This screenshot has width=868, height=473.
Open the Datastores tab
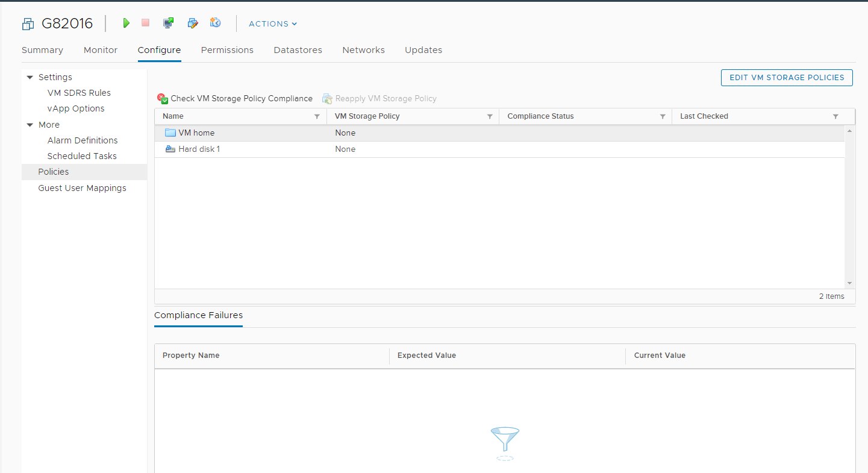tap(298, 50)
